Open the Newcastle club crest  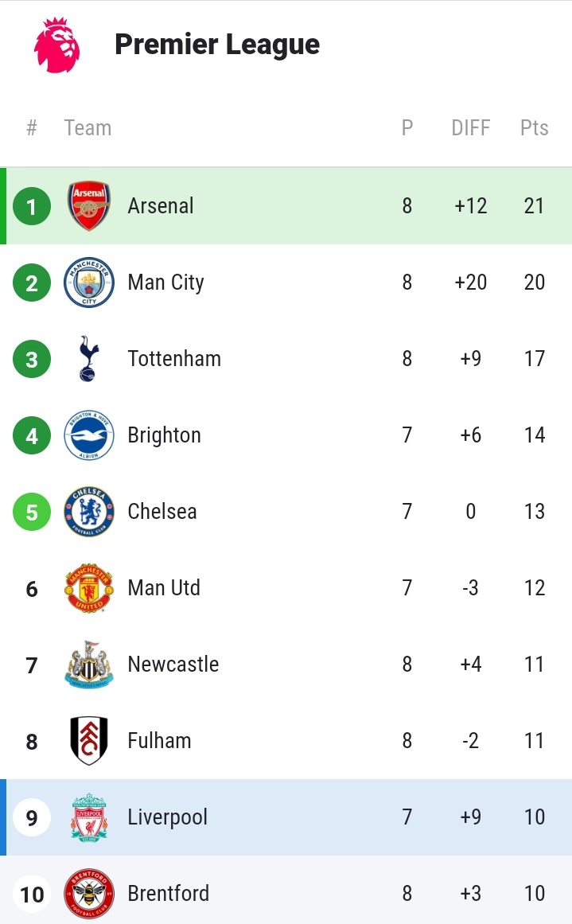(89, 664)
